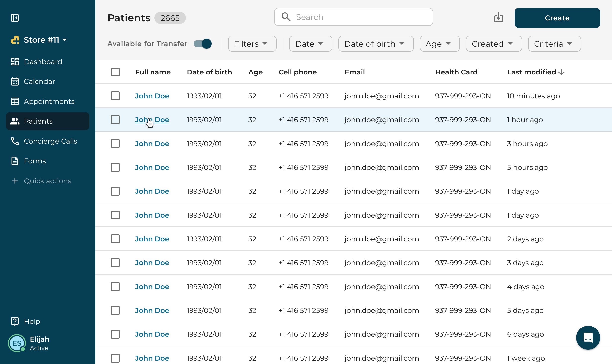This screenshot has width=612, height=364.
Task: Check the row modified 4 days ago
Action: point(115,287)
